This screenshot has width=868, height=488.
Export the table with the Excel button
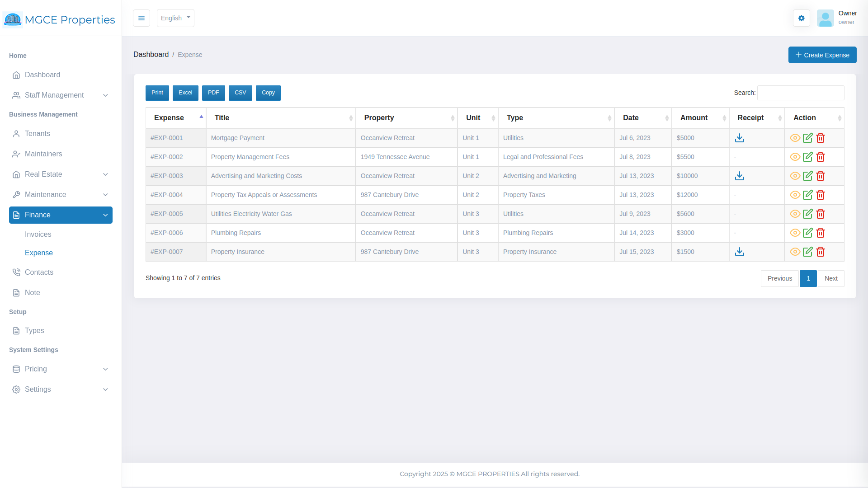pos(185,93)
